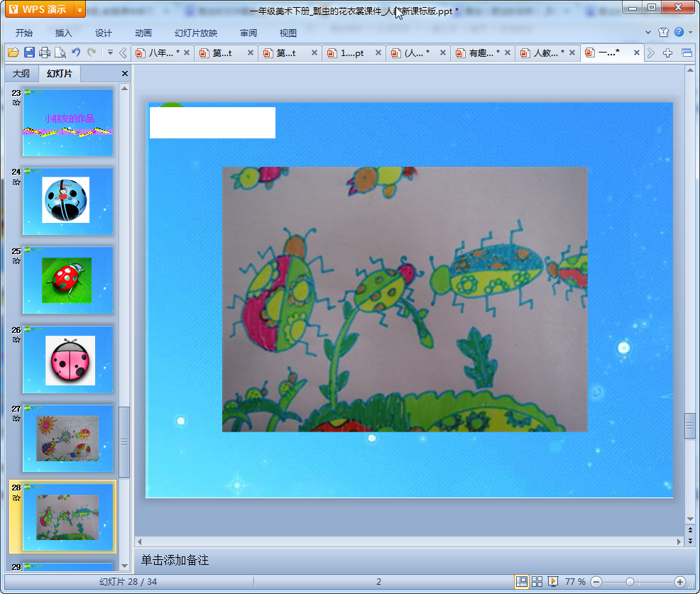Open the 审阅 ribbon tab
This screenshot has width=700, height=594.
coord(248,33)
